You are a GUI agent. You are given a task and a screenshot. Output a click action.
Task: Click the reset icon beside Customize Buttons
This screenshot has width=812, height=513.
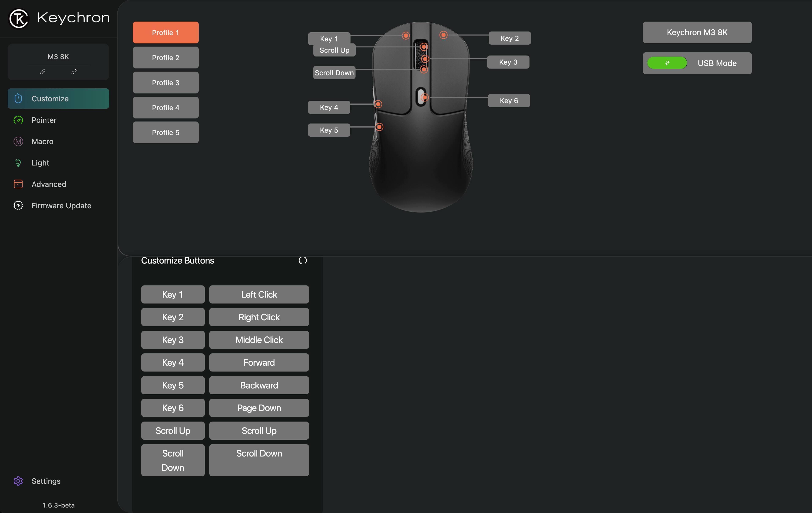click(302, 260)
